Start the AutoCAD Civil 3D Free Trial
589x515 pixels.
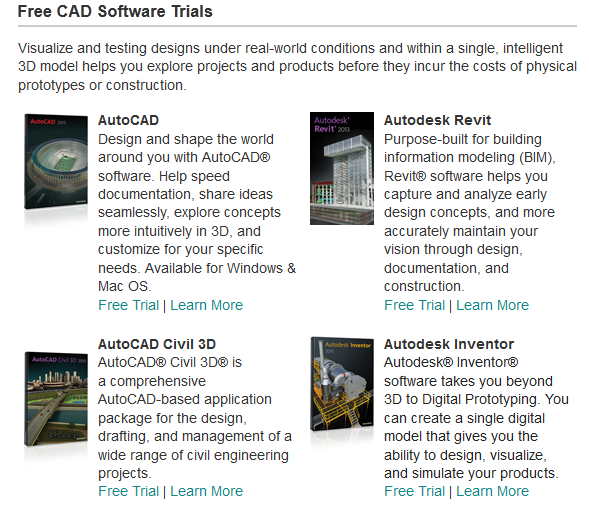(x=128, y=491)
